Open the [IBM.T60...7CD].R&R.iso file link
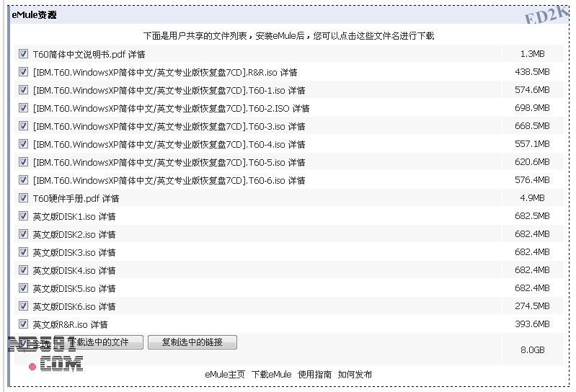The height and width of the screenshot is (392, 576). [155, 72]
